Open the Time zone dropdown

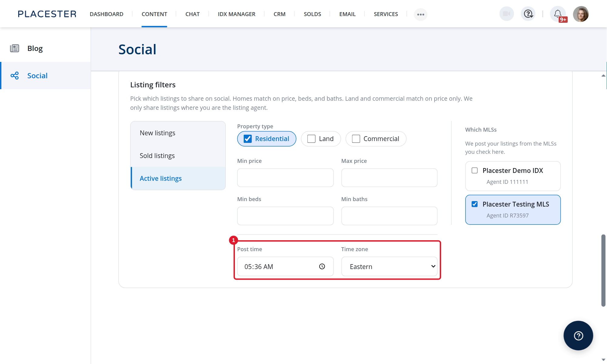(389, 266)
